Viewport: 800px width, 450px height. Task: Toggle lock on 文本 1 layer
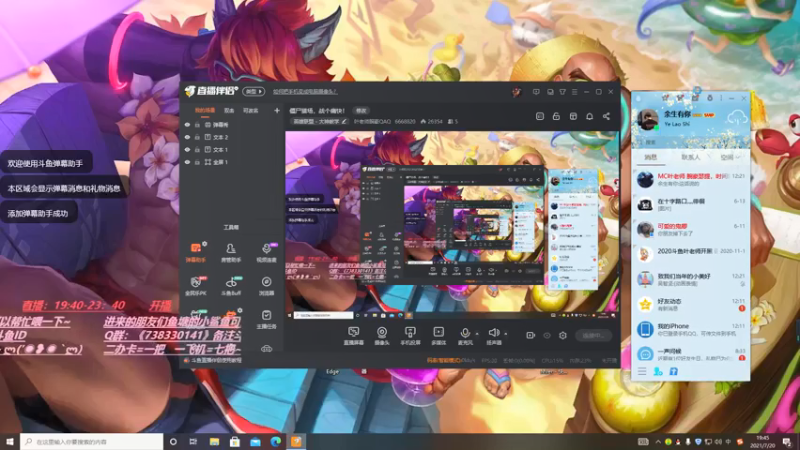pyautogui.click(x=197, y=149)
